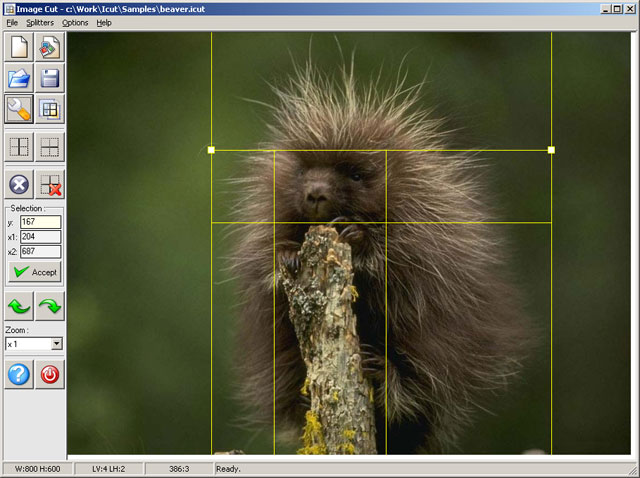Click the Image Cut title bar icon

(x=9, y=9)
